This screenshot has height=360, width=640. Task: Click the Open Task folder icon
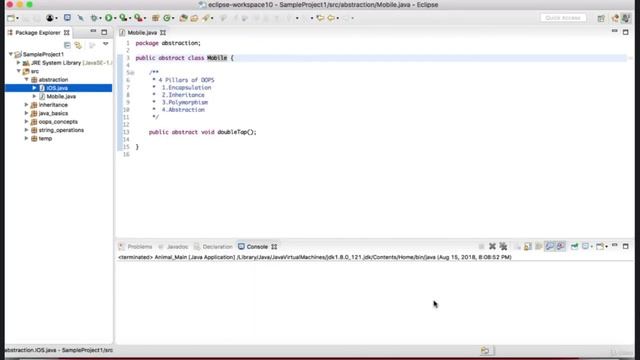pos(194,18)
